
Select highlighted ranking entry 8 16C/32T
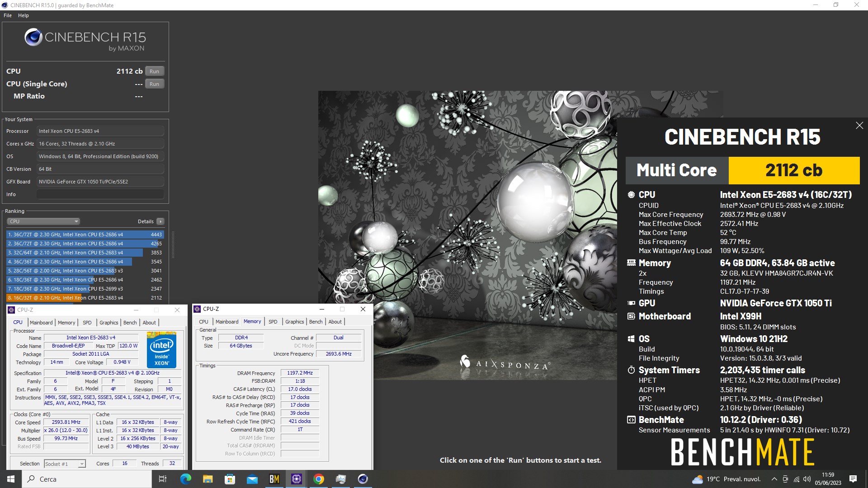point(85,298)
